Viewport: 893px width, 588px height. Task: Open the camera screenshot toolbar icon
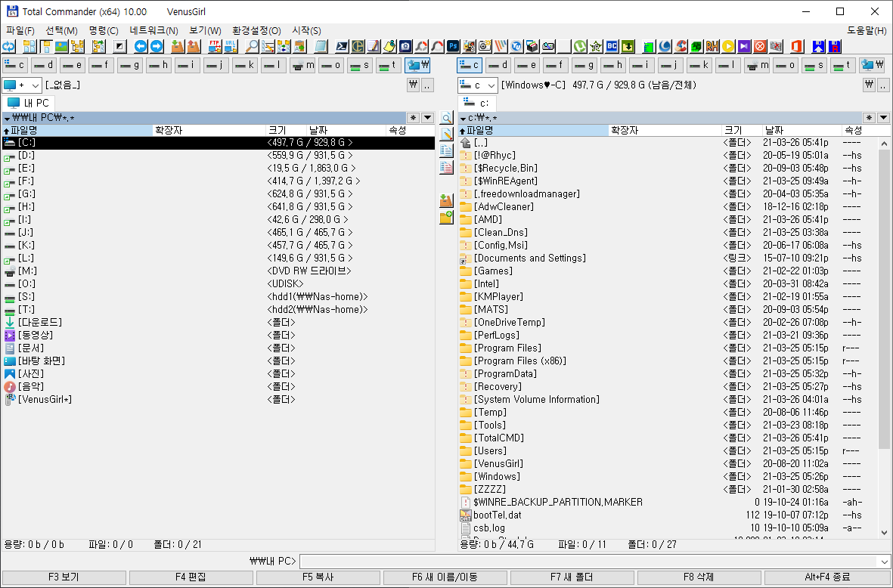coord(405,47)
